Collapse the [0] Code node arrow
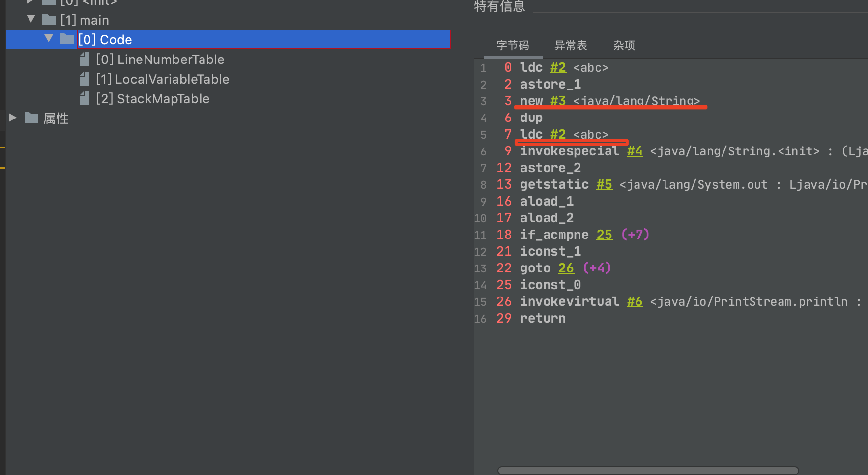Screen dimensions: 868x475 pos(49,38)
